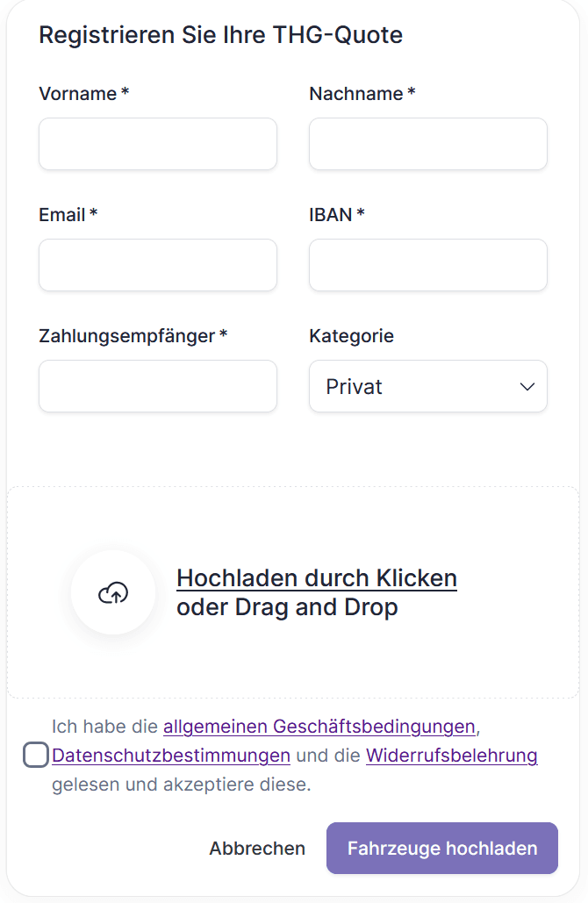Click the "Registrieren Sie Ihre THG-Quote" heading
This screenshot has width=588, height=903.
point(221,35)
